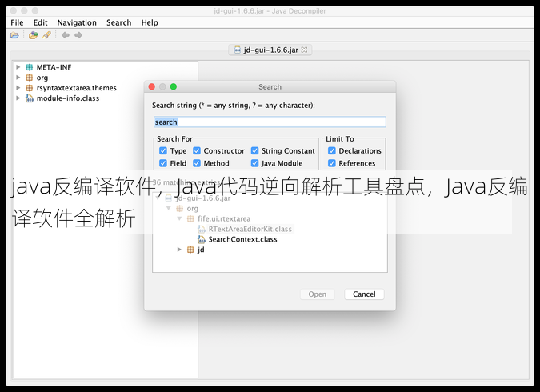Expand the org node in left tree
The image size is (540, 392).
pyautogui.click(x=18, y=78)
